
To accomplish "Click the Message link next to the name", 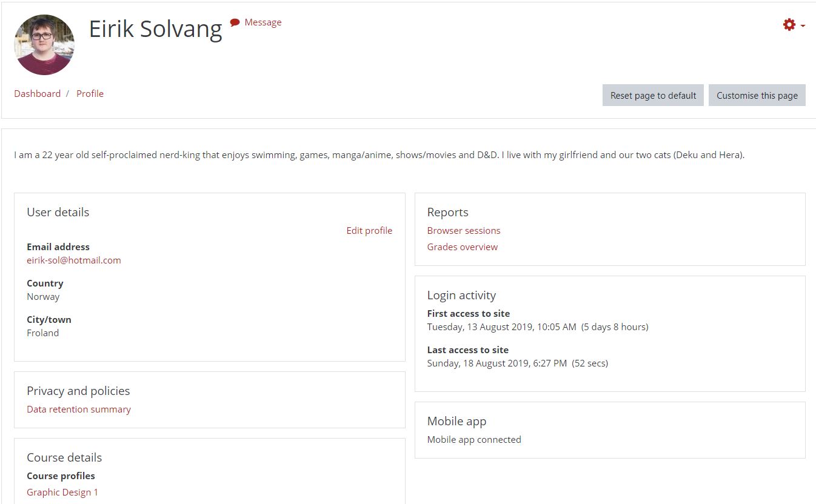I will (x=263, y=22).
